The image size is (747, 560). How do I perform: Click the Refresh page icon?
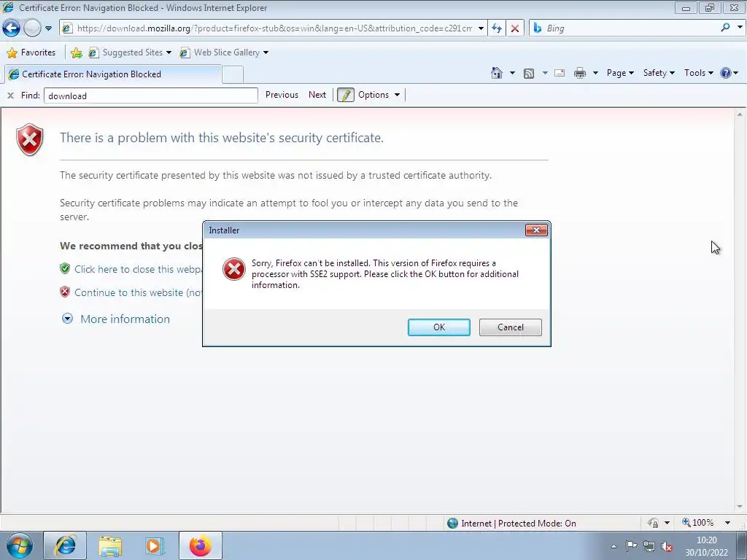(x=496, y=28)
